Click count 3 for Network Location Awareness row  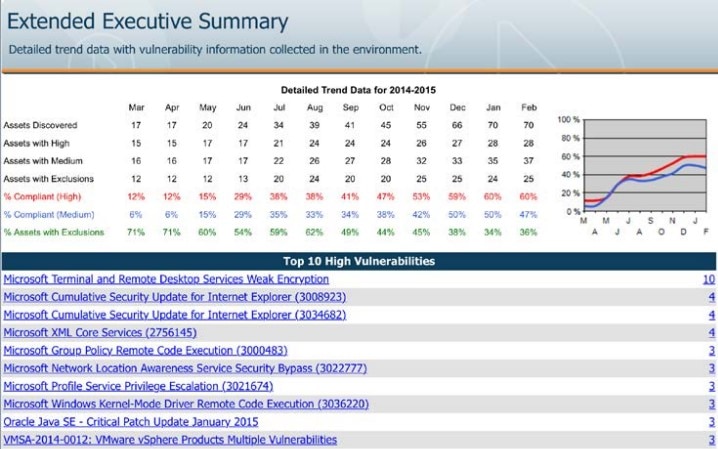(712, 368)
